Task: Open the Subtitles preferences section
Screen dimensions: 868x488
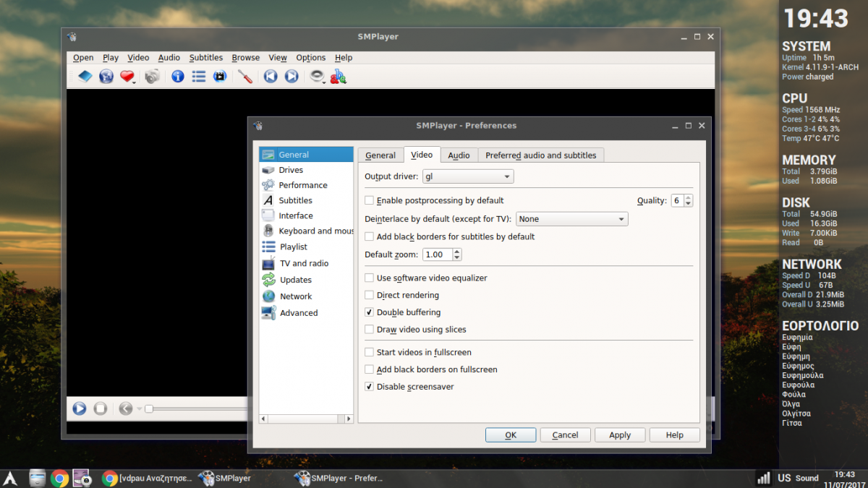Action: click(307, 200)
